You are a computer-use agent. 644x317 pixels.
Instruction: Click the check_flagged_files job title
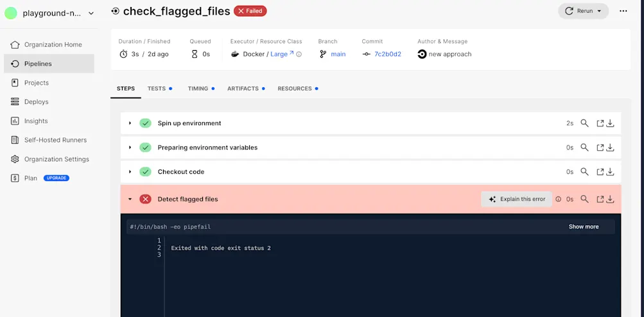(x=177, y=11)
